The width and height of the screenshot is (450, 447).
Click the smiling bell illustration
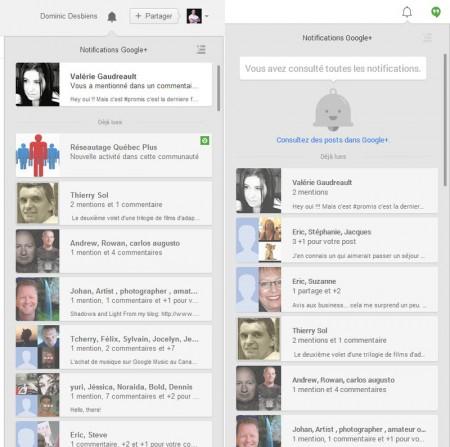(x=333, y=110)
